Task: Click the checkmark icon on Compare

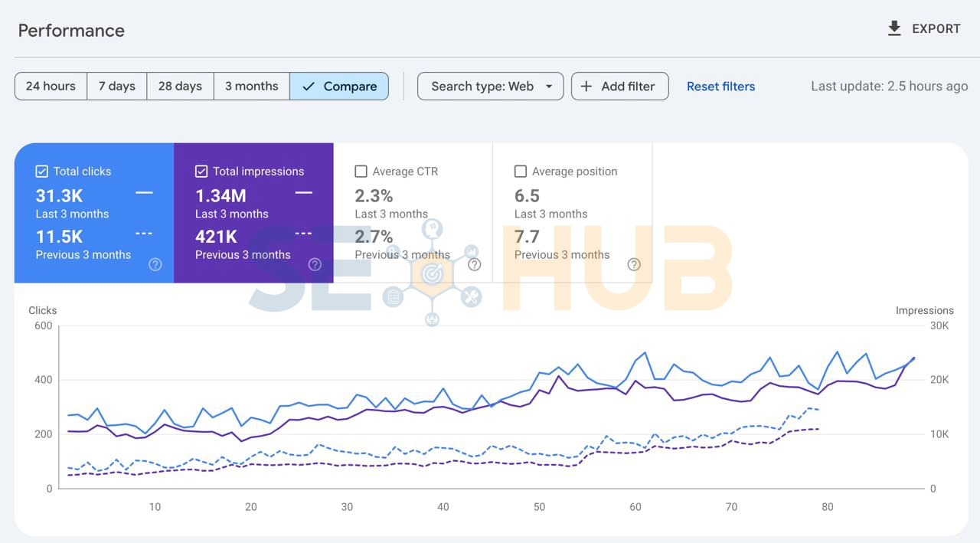Action: point(309,87)
